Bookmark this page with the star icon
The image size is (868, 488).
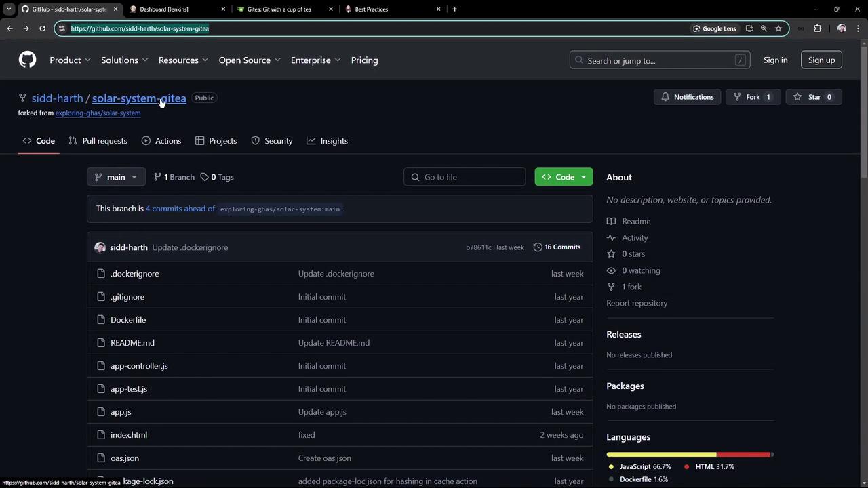(778, 28)
